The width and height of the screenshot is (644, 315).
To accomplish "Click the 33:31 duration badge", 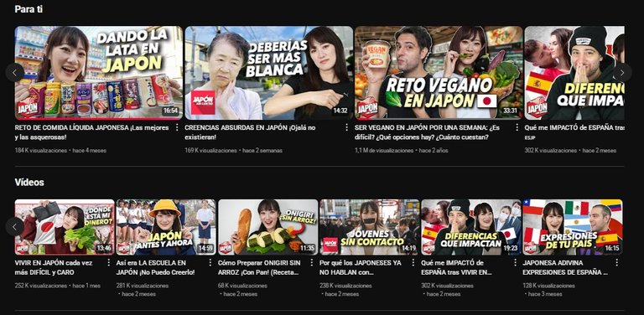I will pos(510,111).
